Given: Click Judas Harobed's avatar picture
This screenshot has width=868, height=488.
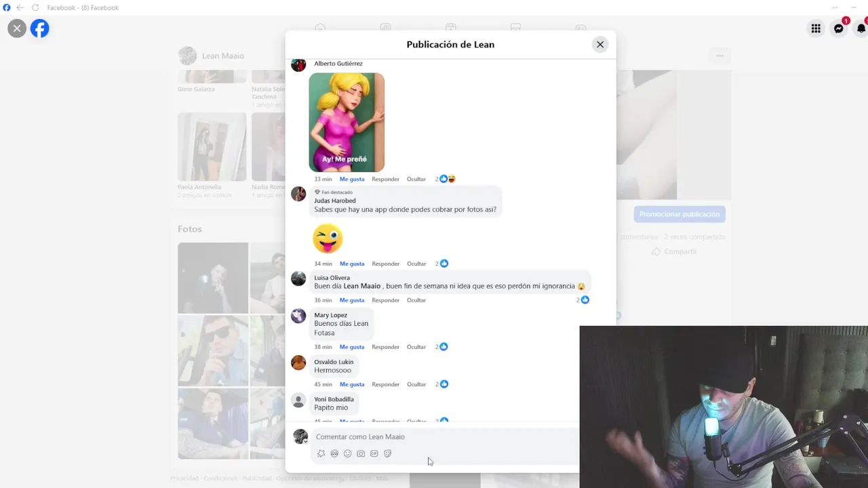Looking at the screenshot, I should [298, 194].
